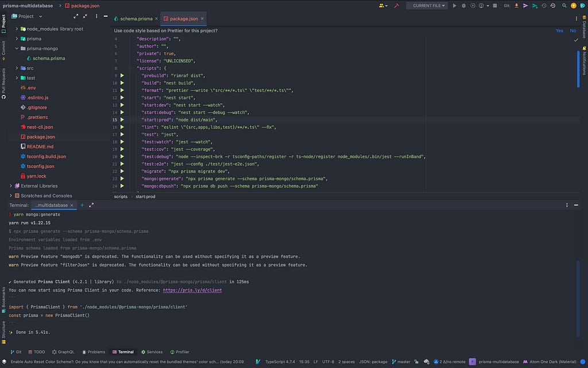Open the Git tool window tab

click(16, 352)
